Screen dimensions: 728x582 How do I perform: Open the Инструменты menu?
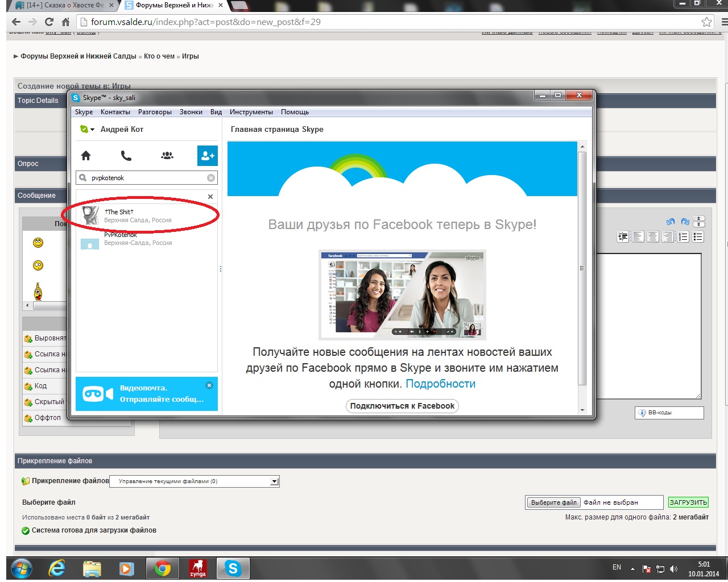click(251, 112)
